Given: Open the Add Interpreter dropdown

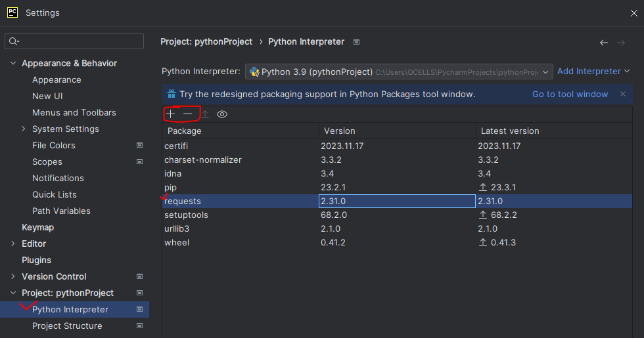Looking at the screenshot, I should (593, 72).
